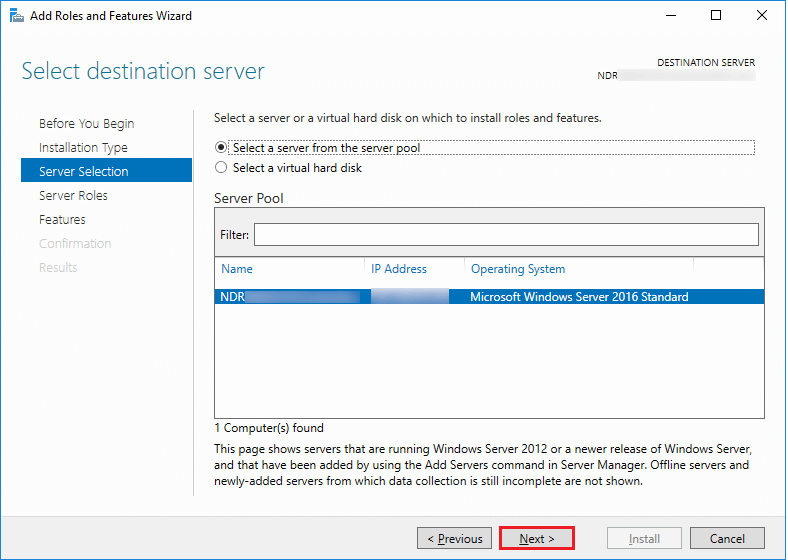The image size is (788, 560).
Task: Close the Add Roles and Features Wizard
Action: pos(762,16)
